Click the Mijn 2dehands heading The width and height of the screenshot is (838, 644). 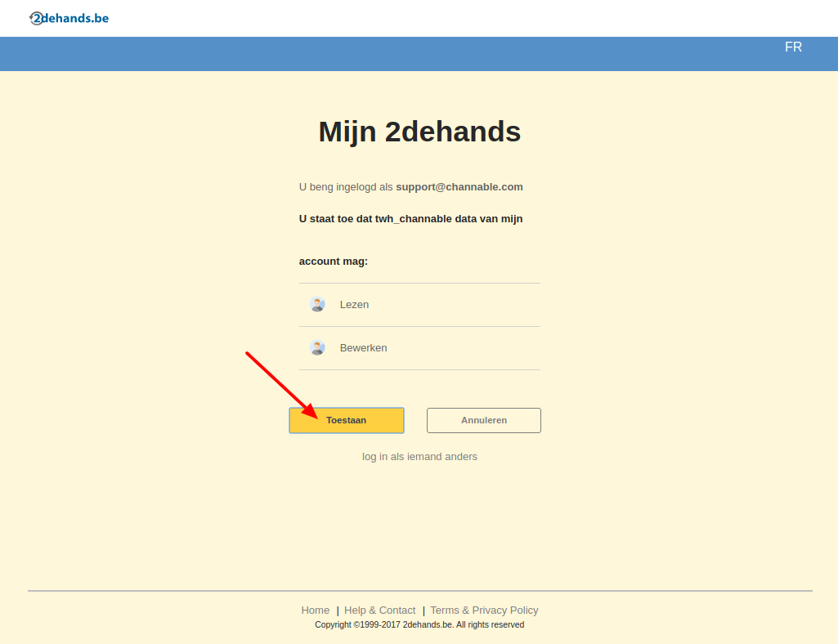(x=419, y=132)
